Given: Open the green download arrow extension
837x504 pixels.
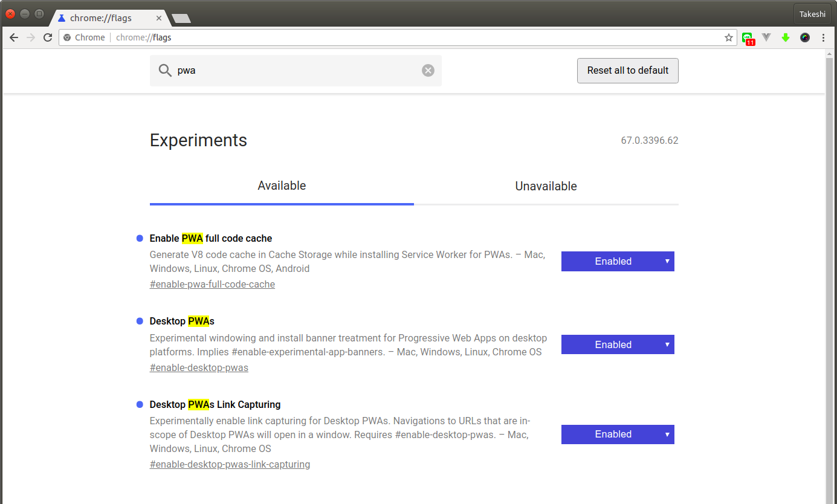Looking at the screenshot, I should pos(786,37).
